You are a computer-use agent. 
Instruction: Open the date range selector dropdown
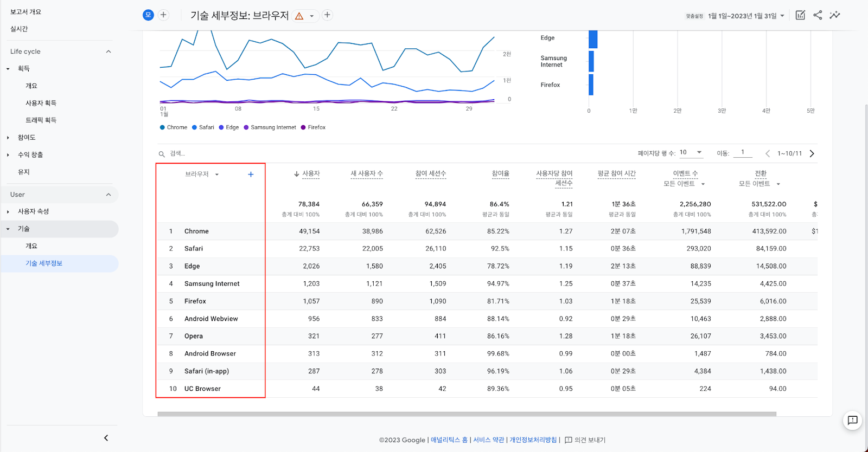coord(746,16)
